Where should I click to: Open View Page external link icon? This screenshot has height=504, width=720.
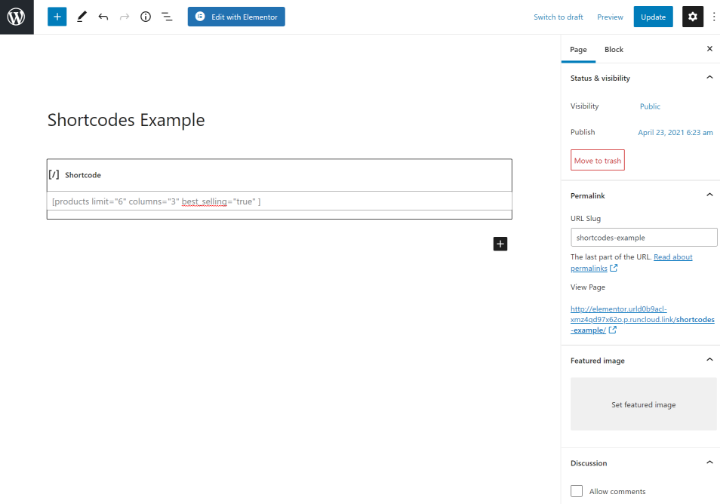click(x=613, y=330)
